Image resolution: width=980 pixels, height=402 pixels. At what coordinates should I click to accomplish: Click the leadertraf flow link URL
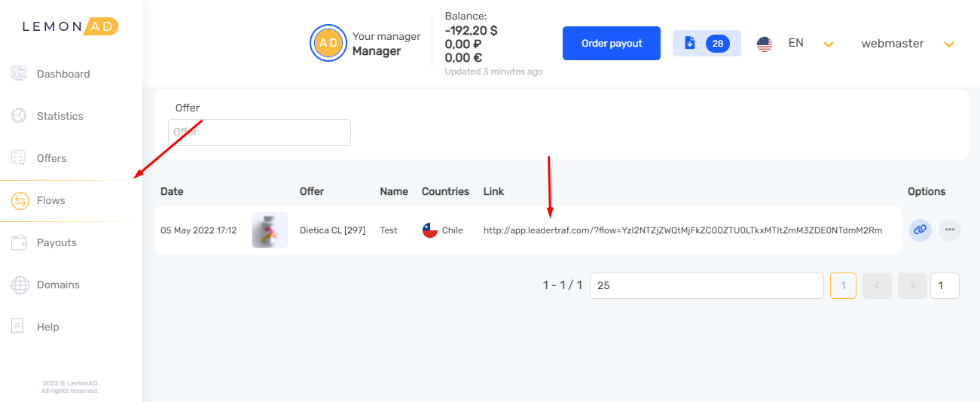click(682, 230)
